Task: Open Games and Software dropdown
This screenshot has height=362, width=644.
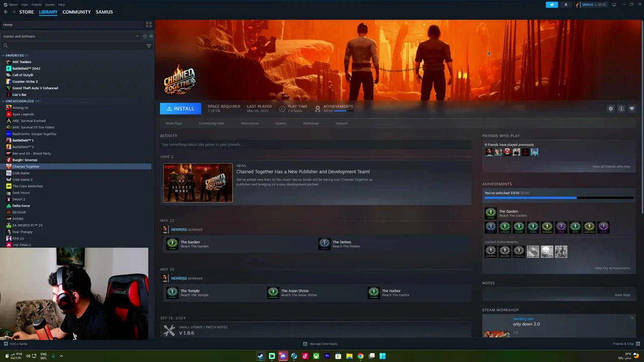Action: pos(71,36)
